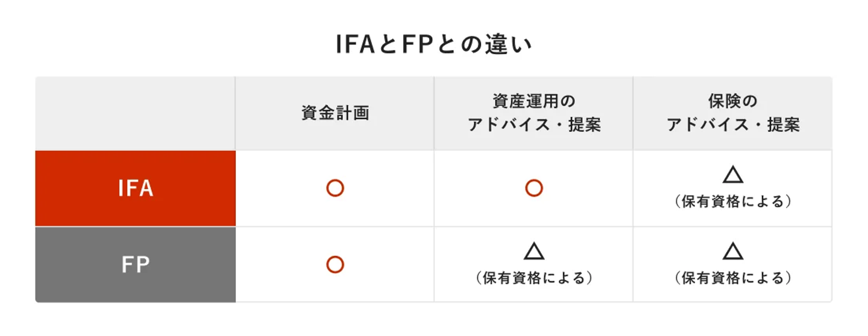Select the red IFA row header cell
This screenshot has width=868, height=336.
[x=136, y=188]
